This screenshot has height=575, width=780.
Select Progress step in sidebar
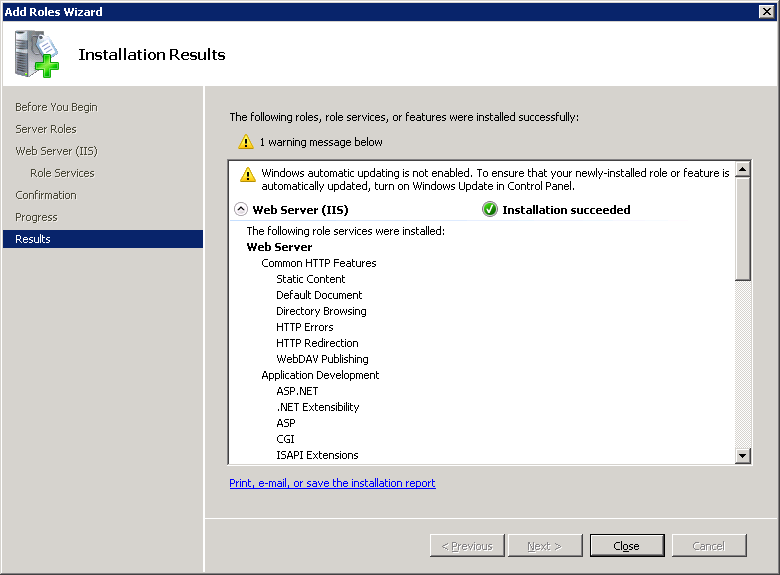(36, 217)
